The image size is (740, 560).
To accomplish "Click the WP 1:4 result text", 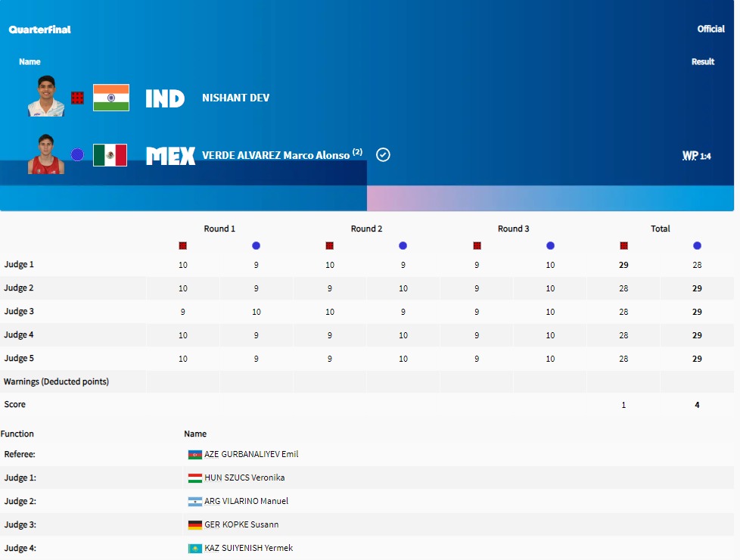I will 696,156.
